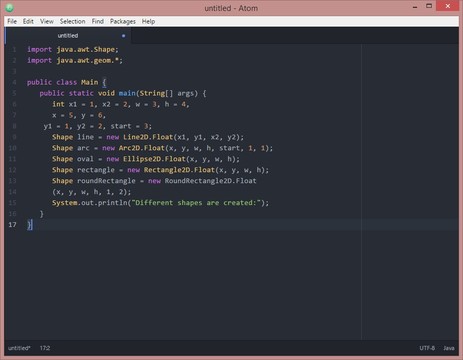The image size is (463, 360).
Task: Click line number 4 in the gutter
Action: click(14, 82)
